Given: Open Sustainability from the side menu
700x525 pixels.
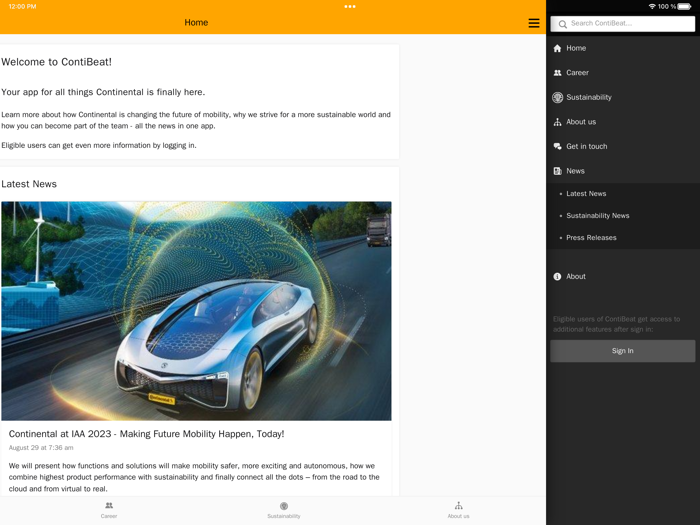Looking at the screenshot, I should (623, 97).
